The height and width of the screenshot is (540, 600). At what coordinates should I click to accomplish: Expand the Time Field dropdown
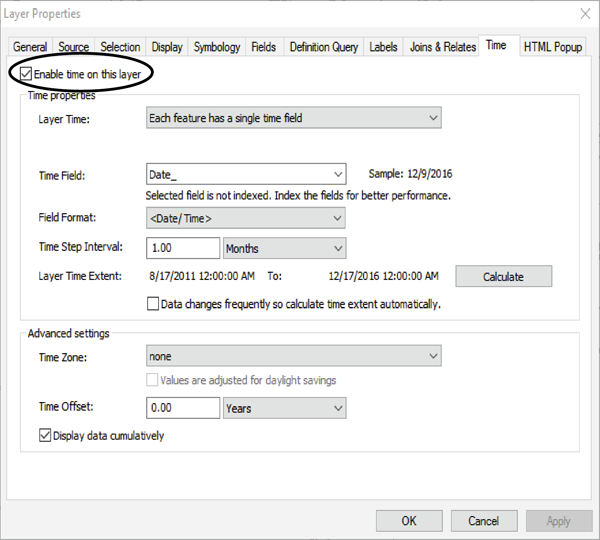tap(246, 175)
